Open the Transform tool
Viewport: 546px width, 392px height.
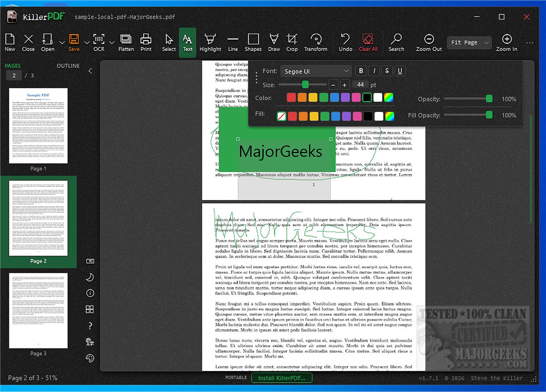pos(316,43)
